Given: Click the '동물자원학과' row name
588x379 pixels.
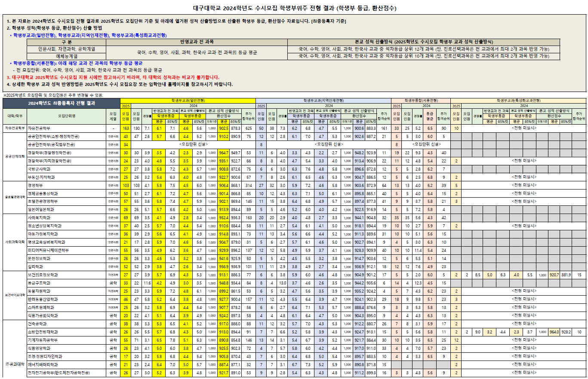Looking at the screenshot, I should click(66, 291).
